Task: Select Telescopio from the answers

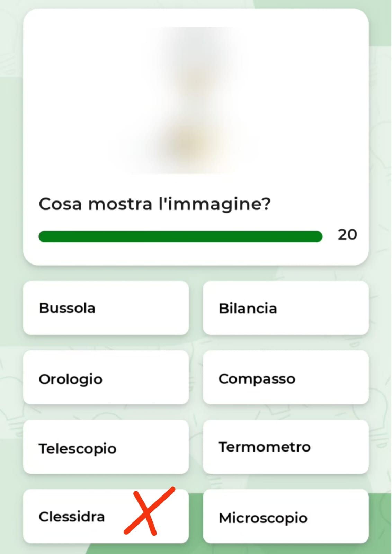Action: coord(106,447)
